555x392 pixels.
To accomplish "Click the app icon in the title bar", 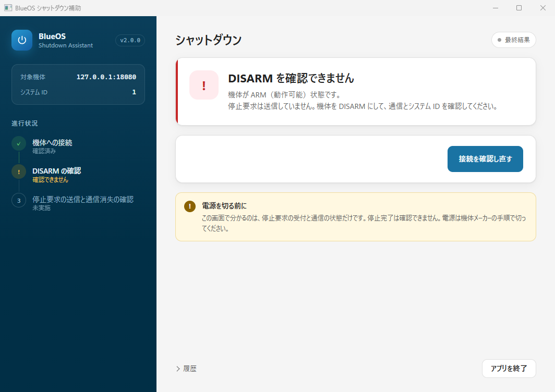I will point(8,8).
